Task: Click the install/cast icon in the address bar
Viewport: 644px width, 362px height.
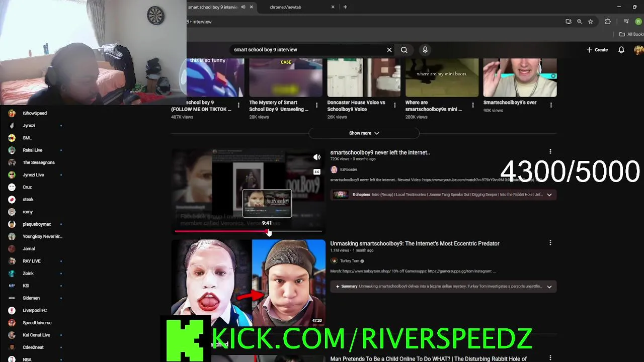Action: pos(568,22)
